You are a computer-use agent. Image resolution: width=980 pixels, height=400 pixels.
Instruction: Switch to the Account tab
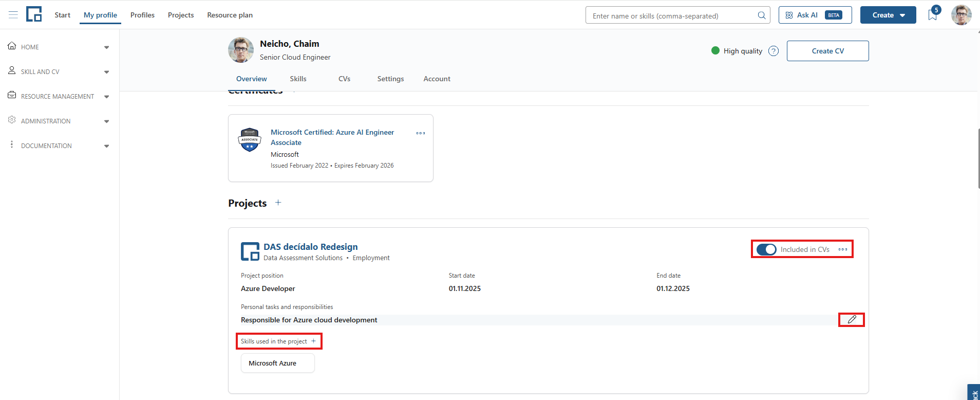pos(437,79)
